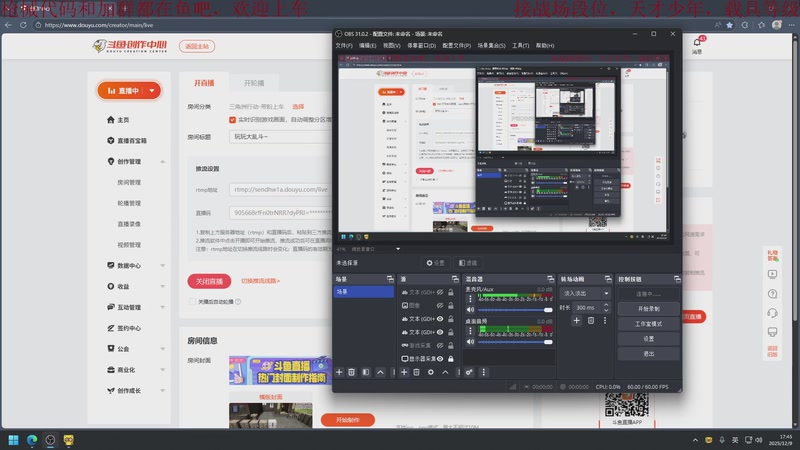The height and width of the screenshot is (450, 800).
Task: Open the 消息 notification bell
Action: [x=697, y=45]
